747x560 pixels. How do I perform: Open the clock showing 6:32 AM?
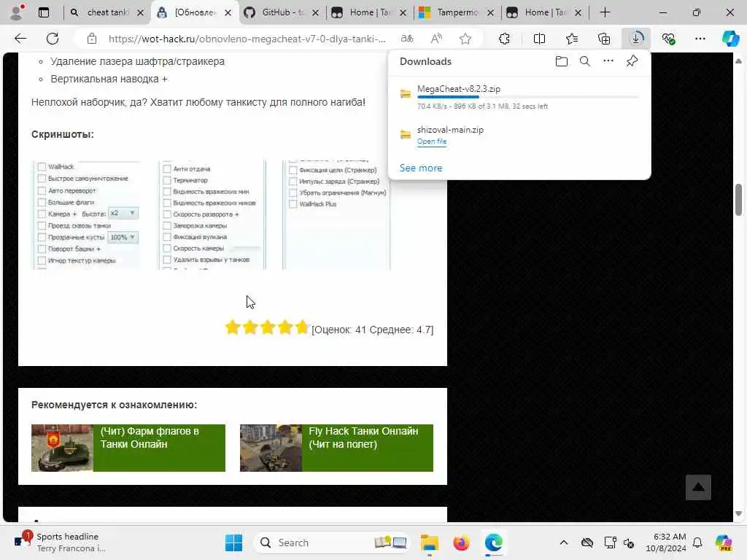point(666,542)
